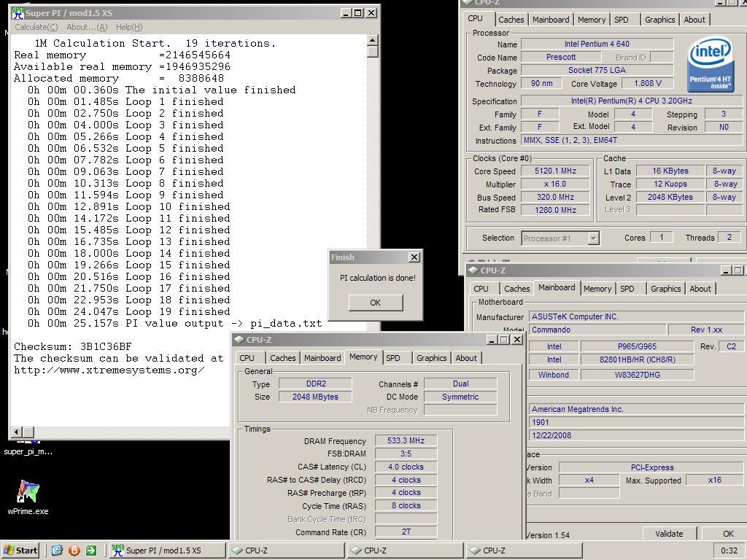Open SPD tab in memory CPU-Z window

click(x=393, y=358)
